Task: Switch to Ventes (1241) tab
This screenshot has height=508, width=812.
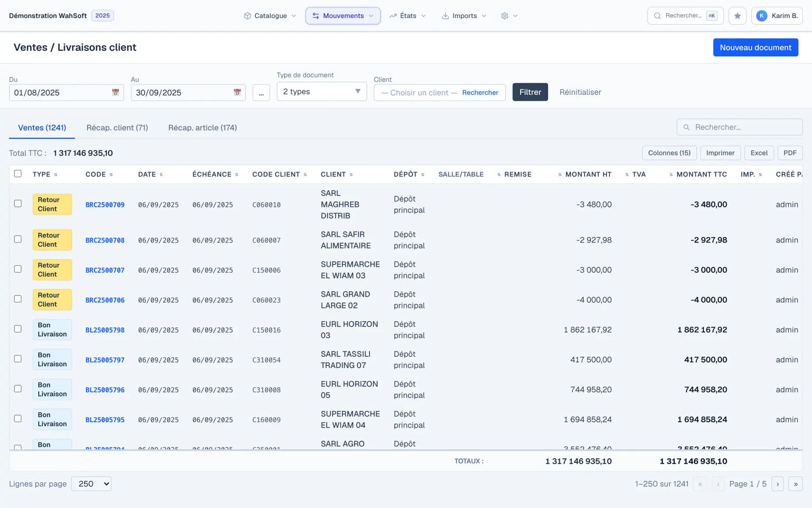Action: point(42,128)
